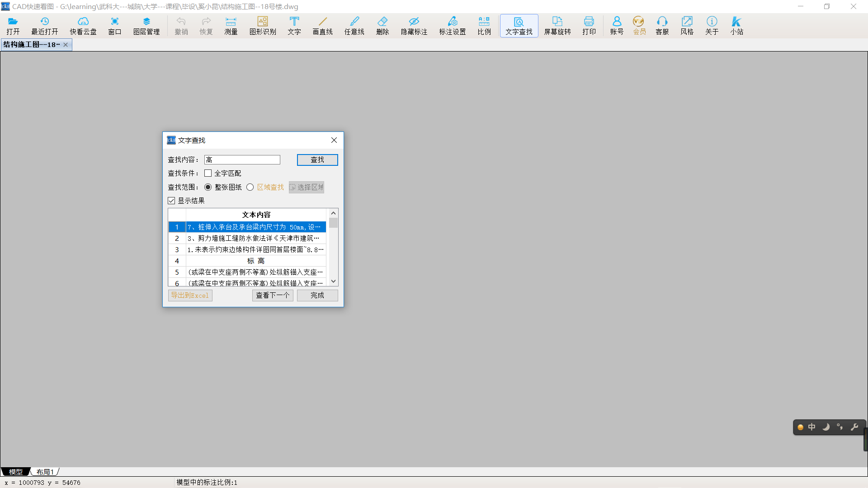Open the 关于 about dialog
The image size is (868, 488).
click(x=712, y=26)
